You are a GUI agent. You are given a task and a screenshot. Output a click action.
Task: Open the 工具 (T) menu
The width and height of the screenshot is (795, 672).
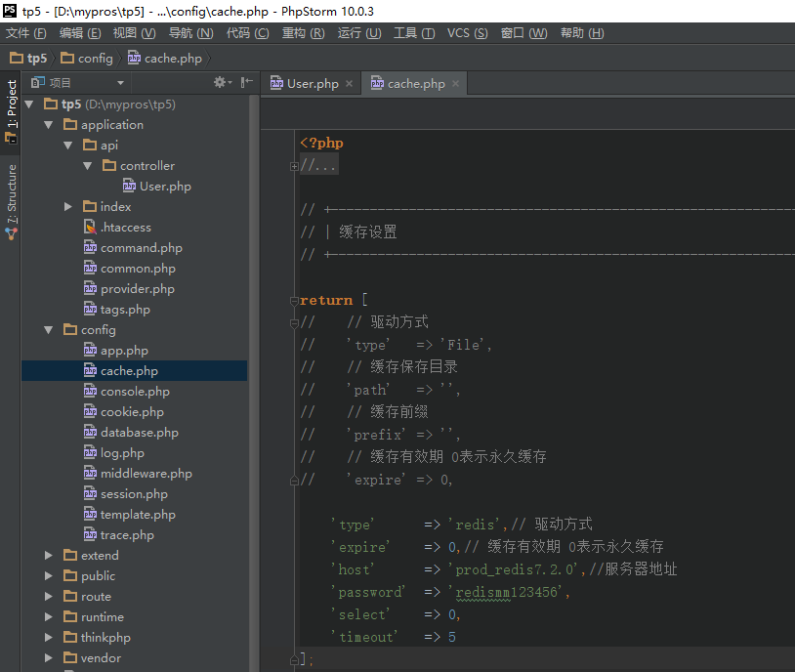pyautogui.click(x=414, y=33)
